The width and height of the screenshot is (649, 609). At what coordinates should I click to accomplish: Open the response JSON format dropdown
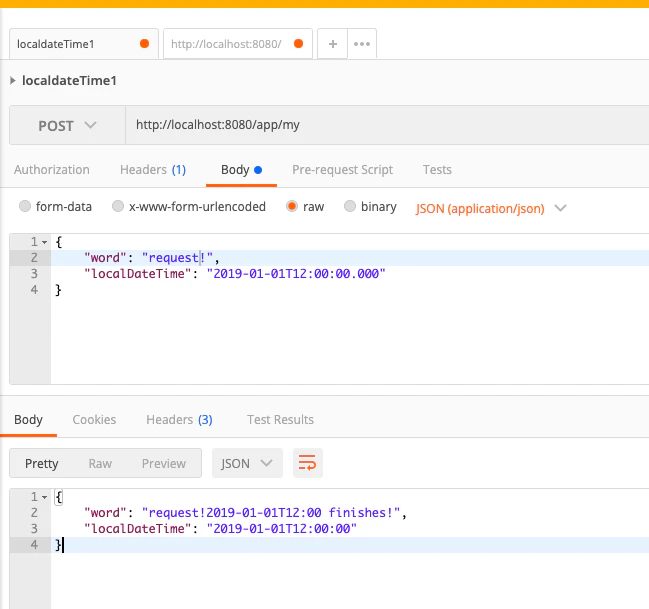click(x=248, y=463)
